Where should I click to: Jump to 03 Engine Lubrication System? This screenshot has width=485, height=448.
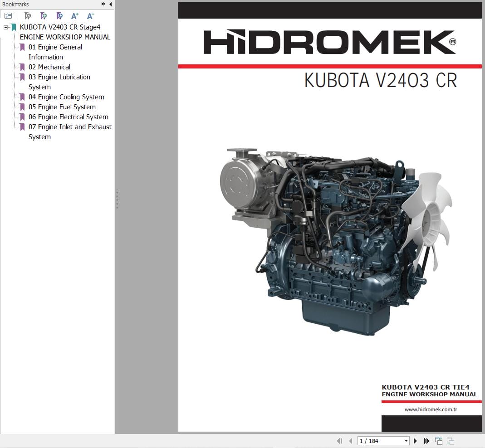click(59, 82)
